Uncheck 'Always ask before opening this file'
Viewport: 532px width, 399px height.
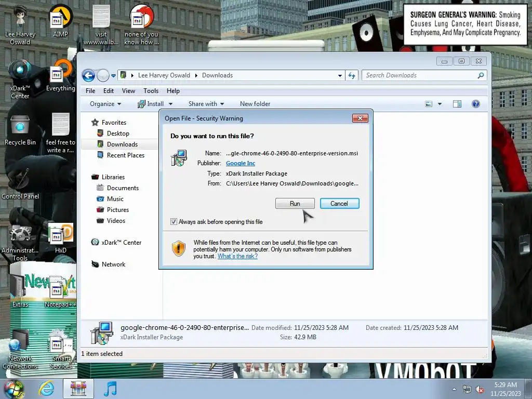[174, 221]
